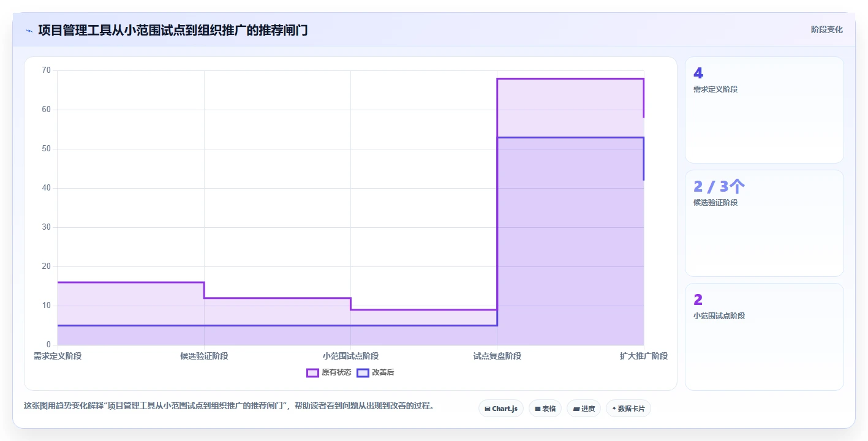Click the big number 4 in card
This screenshot has height=441, width=868.
pyautogui.click(x=698, y=73)
